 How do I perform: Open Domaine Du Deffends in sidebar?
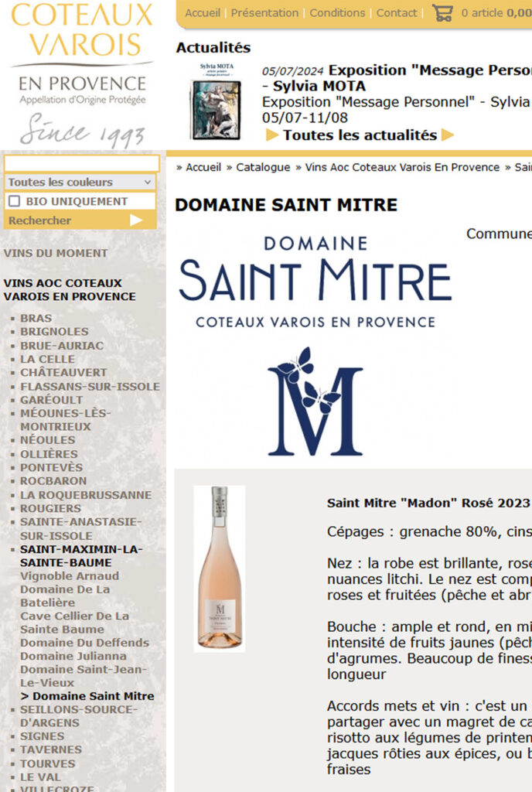[x=84, y=643]
